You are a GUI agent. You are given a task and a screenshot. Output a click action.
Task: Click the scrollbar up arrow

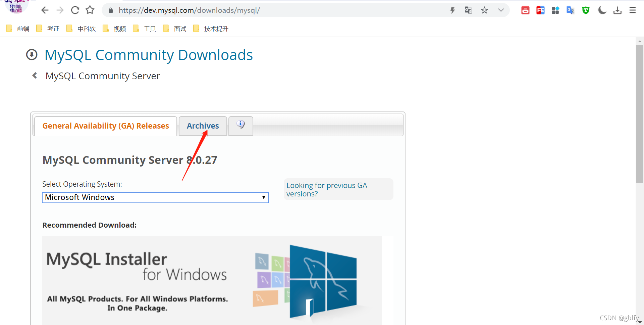[x=640, y=41]
